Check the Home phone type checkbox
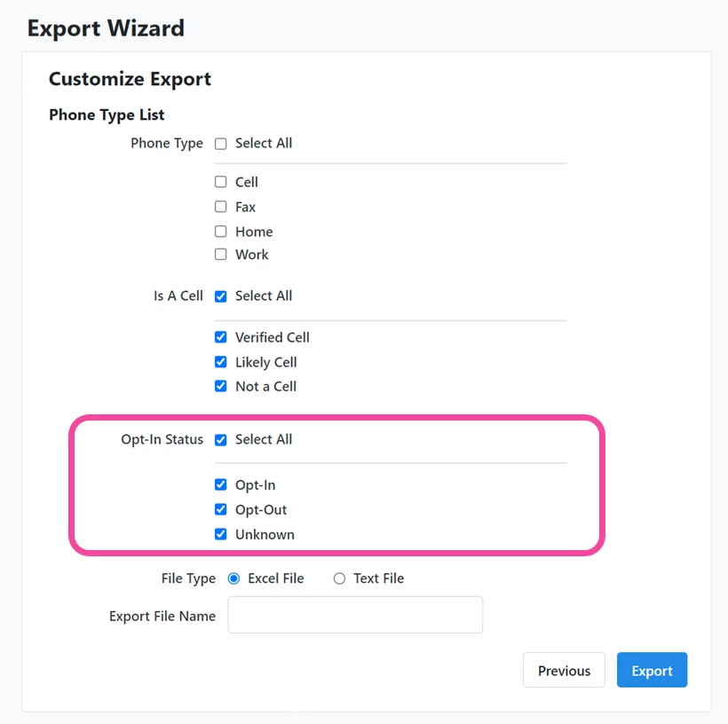The height and width of the screenshot is (724, 728). [220, 232]
